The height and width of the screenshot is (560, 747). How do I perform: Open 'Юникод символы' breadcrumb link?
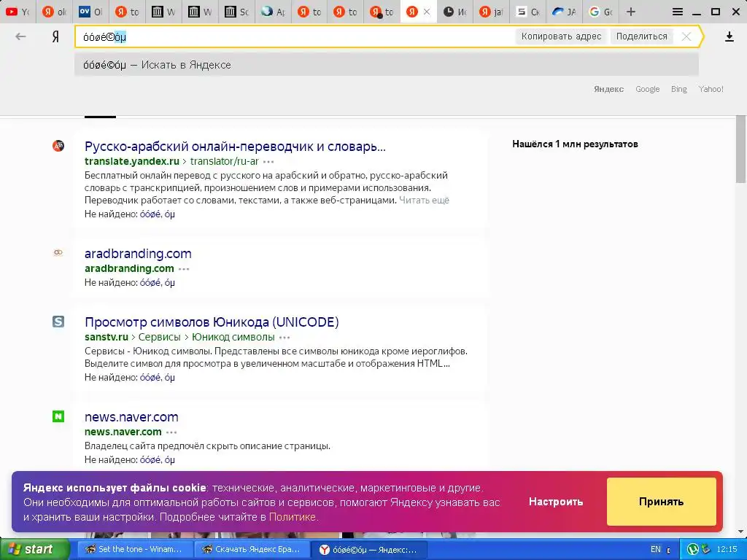click(x=233, y=337)
